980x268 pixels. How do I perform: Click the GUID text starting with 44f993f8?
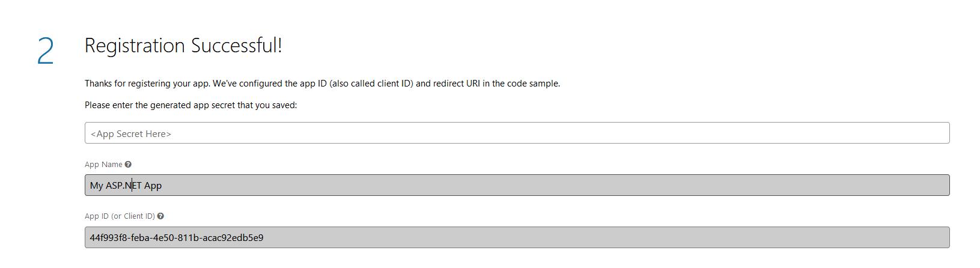click(x=176, y=238)
